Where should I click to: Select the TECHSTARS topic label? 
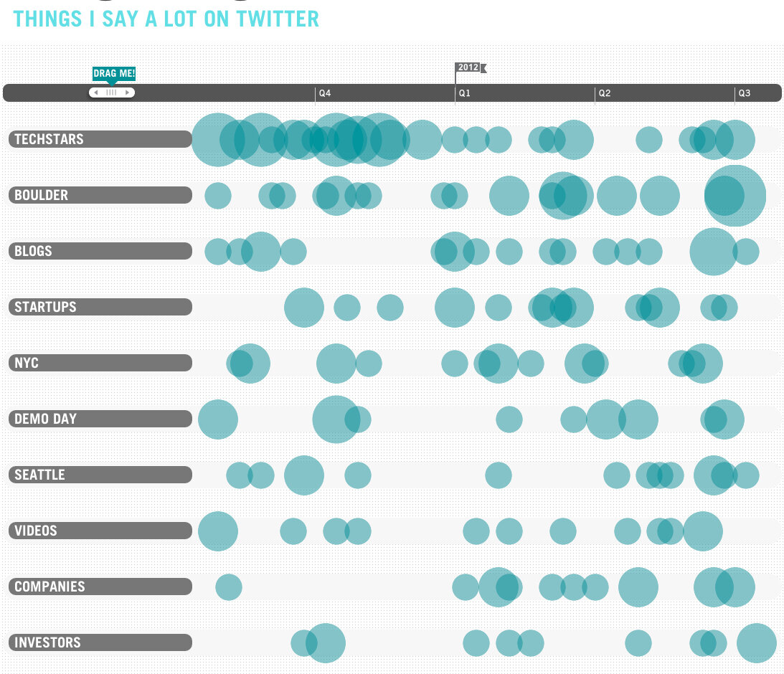tap(100, 139)
